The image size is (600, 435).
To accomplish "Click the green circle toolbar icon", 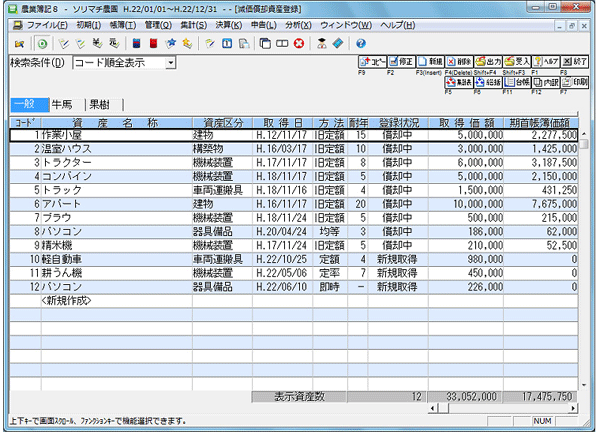I will (x=42, y=44).
